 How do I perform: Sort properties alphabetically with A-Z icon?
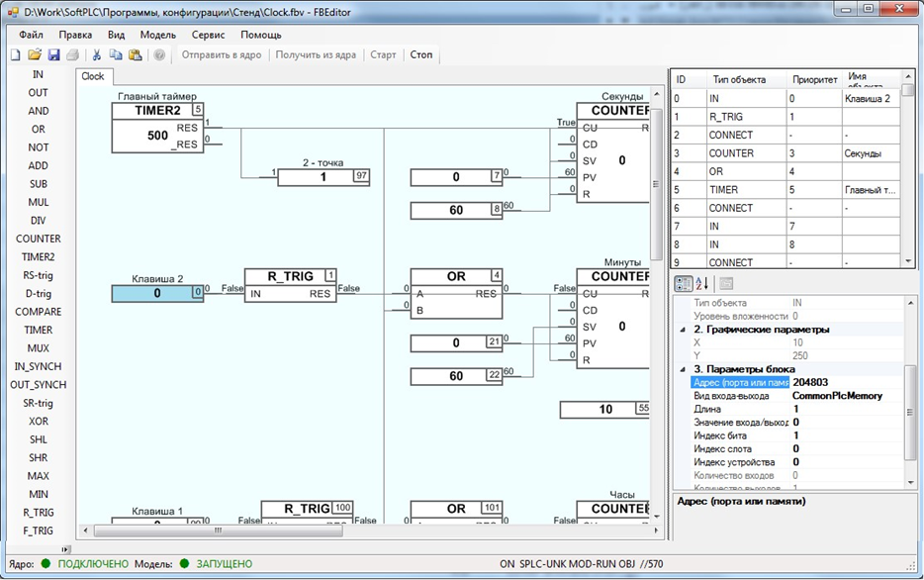click(x=700, y=284)
